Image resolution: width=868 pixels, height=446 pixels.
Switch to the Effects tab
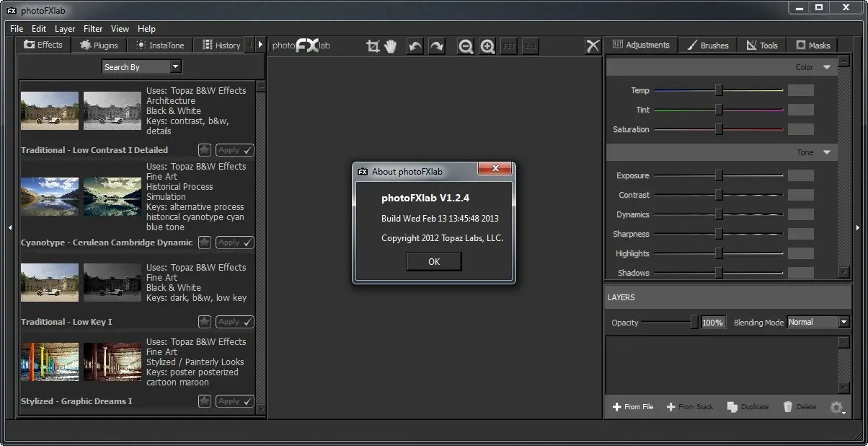pyautogui.click(x=43, y=45)
